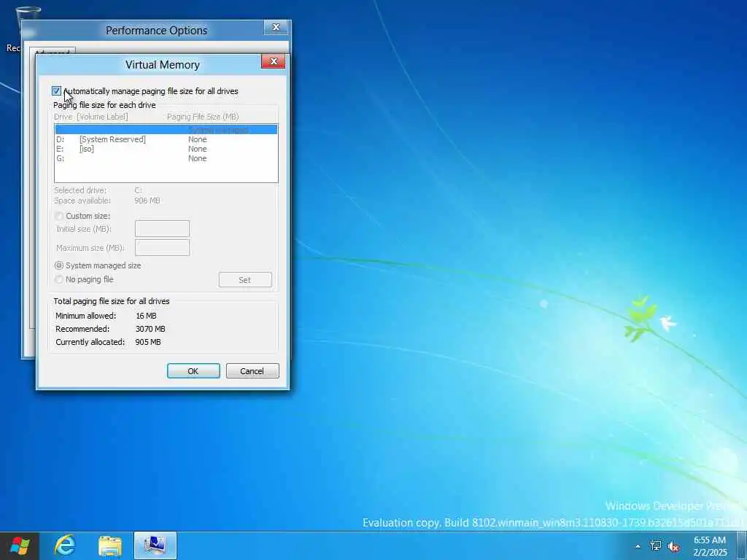
Task: Close the Performance Options window
Action: (x=276, y=28)
